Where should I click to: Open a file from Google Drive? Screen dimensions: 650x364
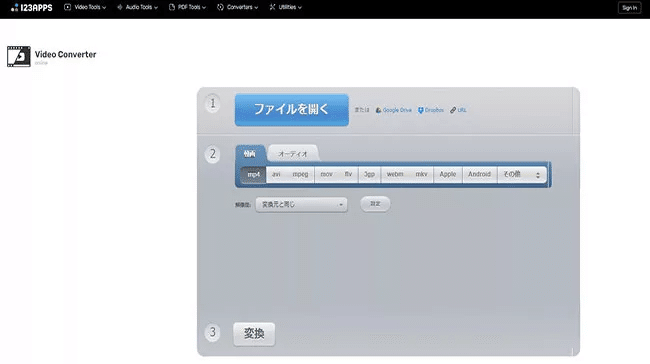click(393, 110)
